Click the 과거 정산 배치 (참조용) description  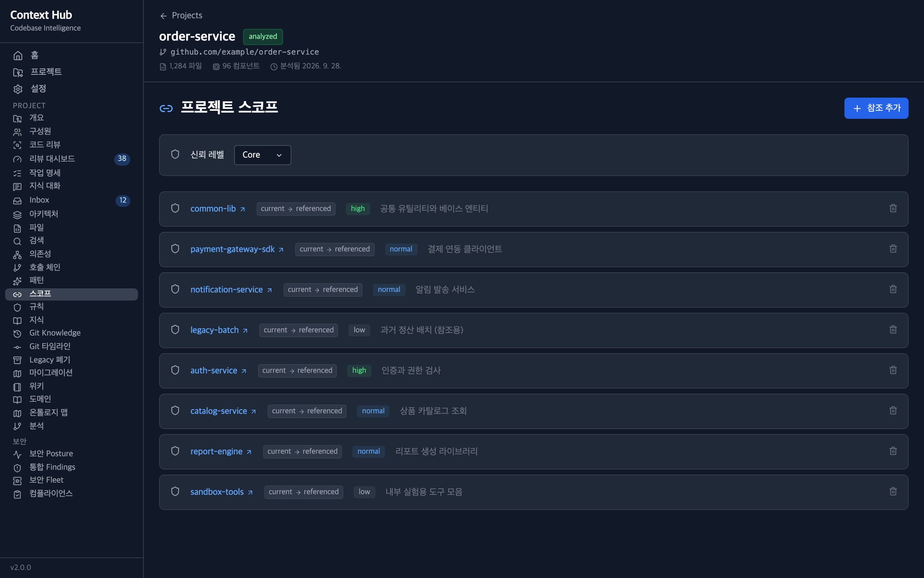(x=422, y=330)
